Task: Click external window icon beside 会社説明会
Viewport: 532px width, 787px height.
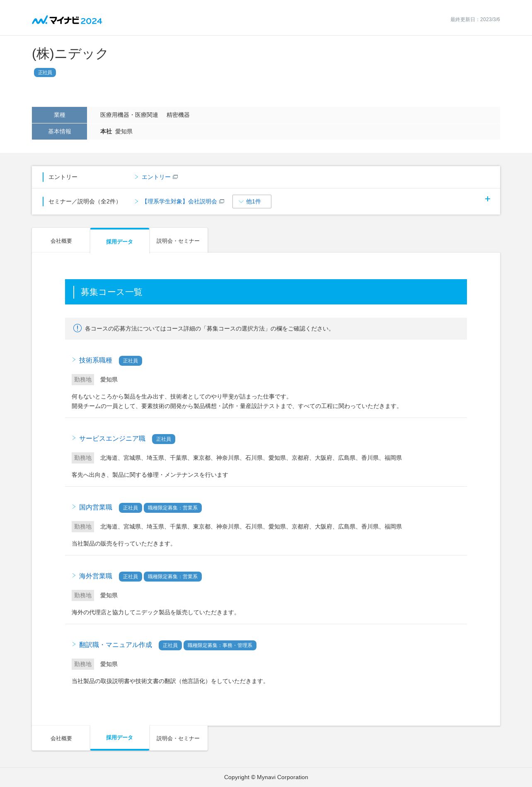Action: click(x=222, y=201)
